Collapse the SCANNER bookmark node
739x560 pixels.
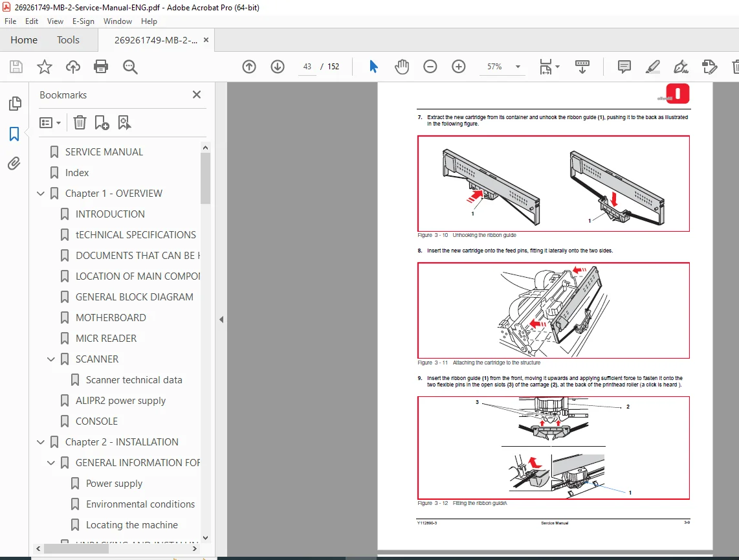pos(51,359)
